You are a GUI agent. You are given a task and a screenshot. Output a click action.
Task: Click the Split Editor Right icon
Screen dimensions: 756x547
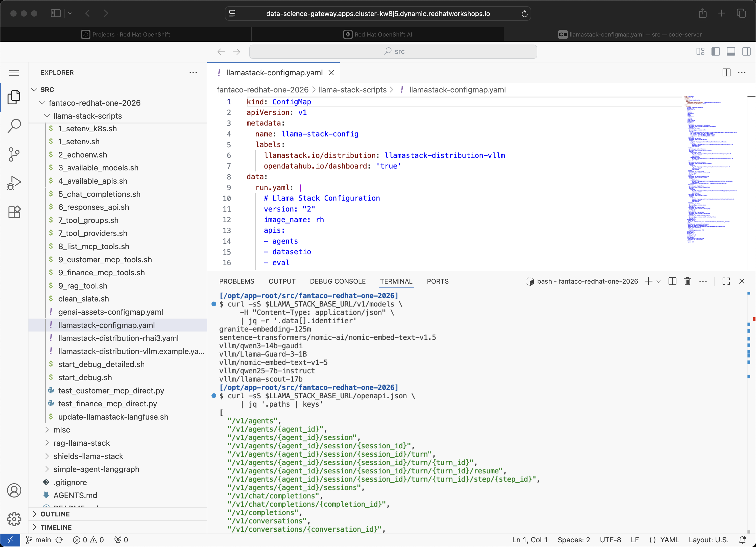[726, 73]
